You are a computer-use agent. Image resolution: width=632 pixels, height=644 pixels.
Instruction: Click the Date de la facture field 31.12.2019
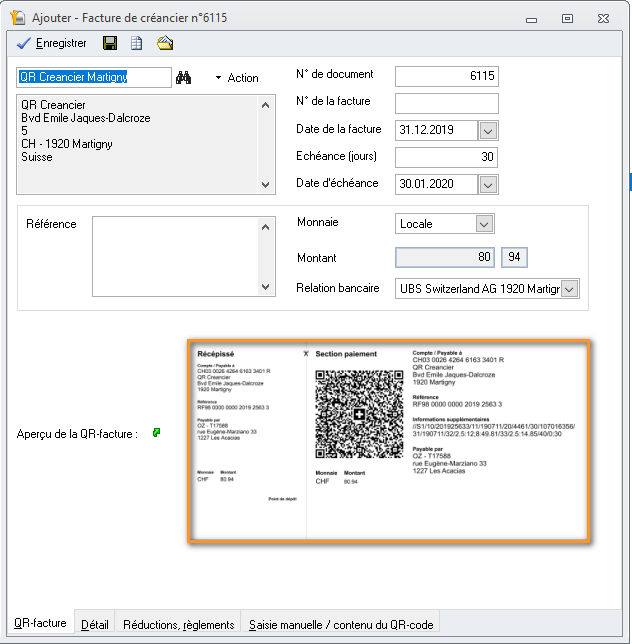pyautogui.click(x=437, y=130)
